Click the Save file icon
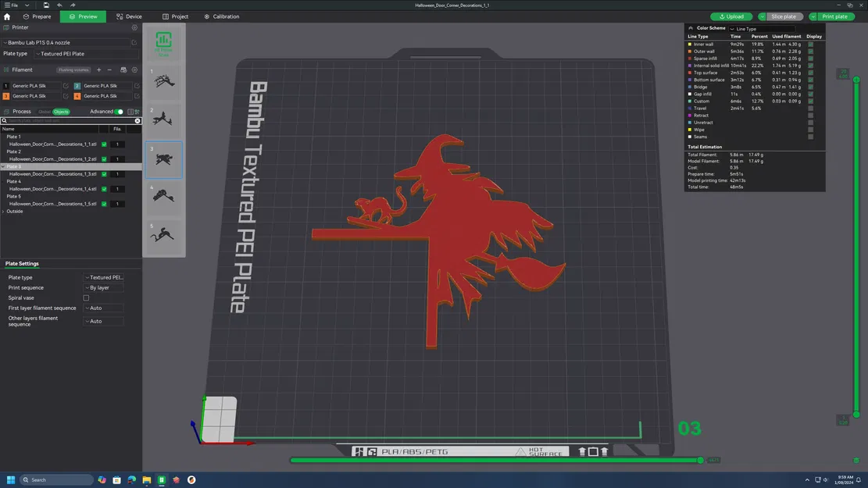Image resolution: width=868 pixels, height=488 pixels. [46, 5]
